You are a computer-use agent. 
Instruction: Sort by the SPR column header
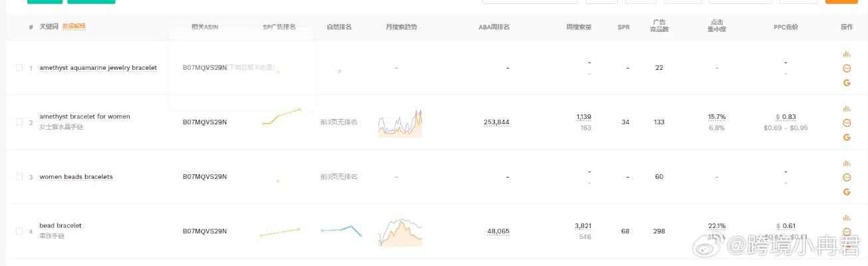623,27
